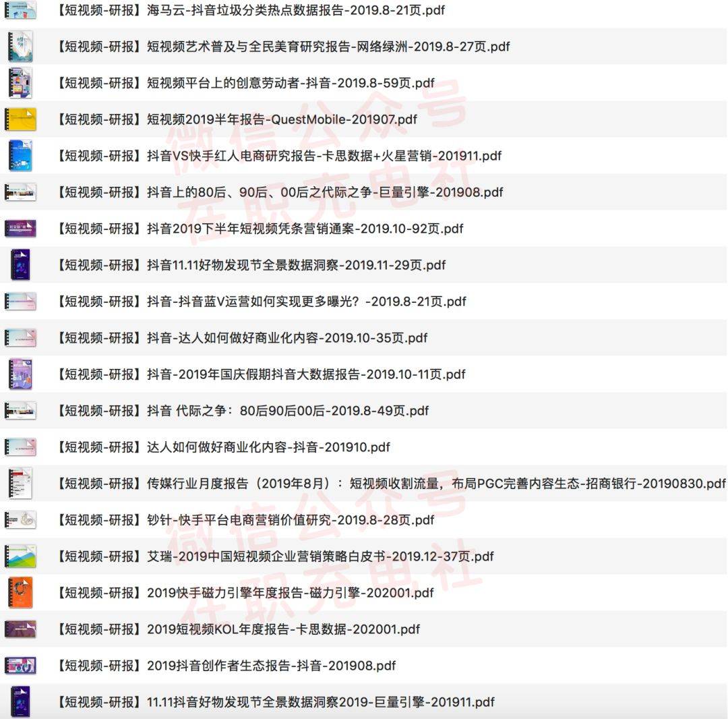The height and width of the screenshot is (719, 728).
Task: Click the icon beside 短视频平台上的创意劳动者-抖音 PDF
Action: (x=20, y=83)
